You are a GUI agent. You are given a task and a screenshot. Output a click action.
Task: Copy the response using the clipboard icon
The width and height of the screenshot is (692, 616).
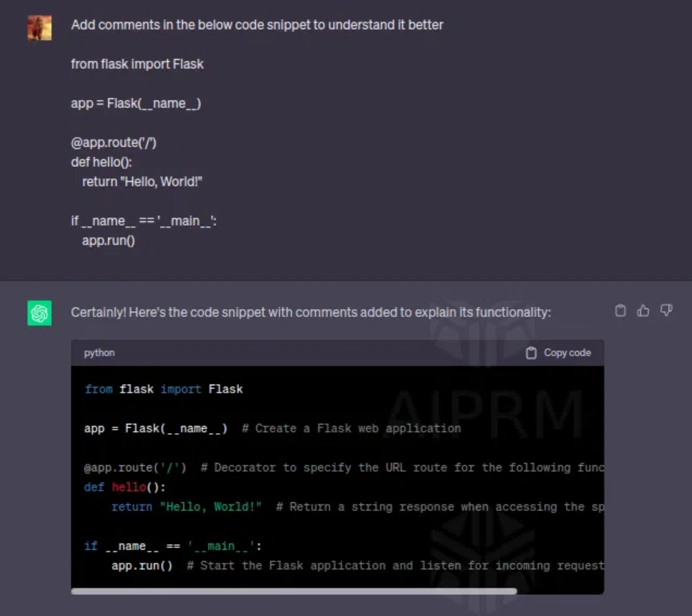pos(620,311)
